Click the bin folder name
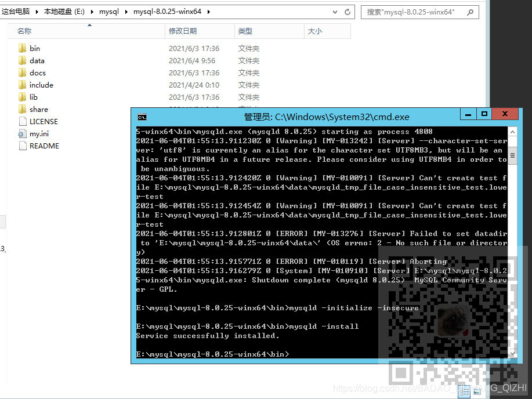 [35, 48]
